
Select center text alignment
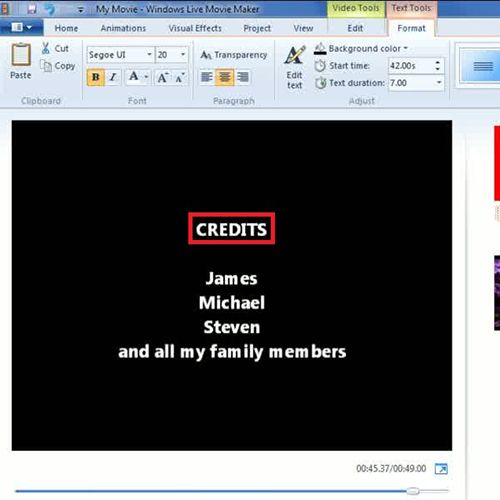pyautogui.click(x=224, y=77)
